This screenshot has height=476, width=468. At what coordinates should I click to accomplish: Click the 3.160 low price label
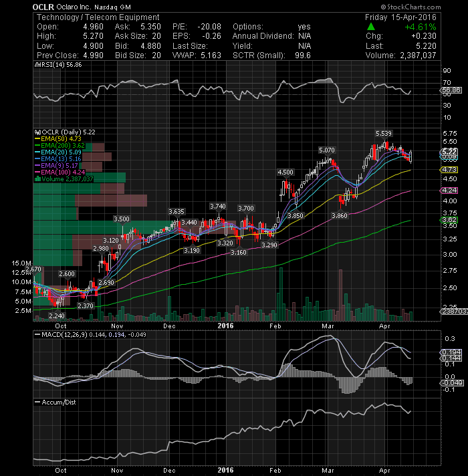coord(239,253)
